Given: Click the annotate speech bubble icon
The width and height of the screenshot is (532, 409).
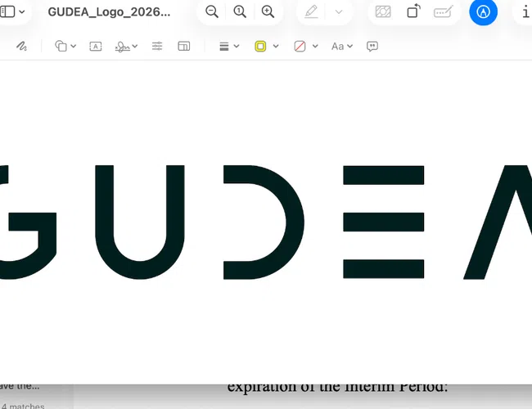Looking at the screenshot, I should pyautogui.click(x=372, y=46).
